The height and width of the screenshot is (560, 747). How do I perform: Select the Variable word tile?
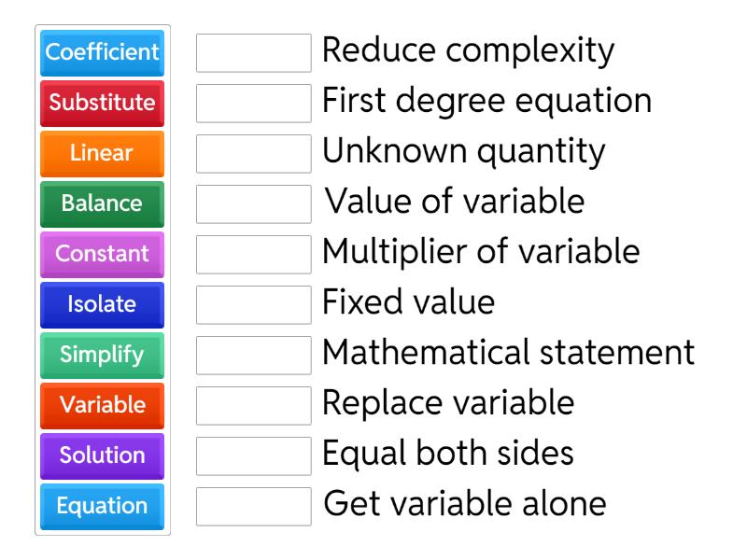pos(101,406)
